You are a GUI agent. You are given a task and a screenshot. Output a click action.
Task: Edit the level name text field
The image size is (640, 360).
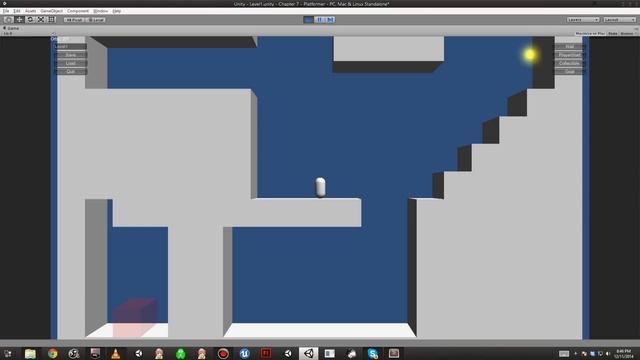click(x=70, y=47)
